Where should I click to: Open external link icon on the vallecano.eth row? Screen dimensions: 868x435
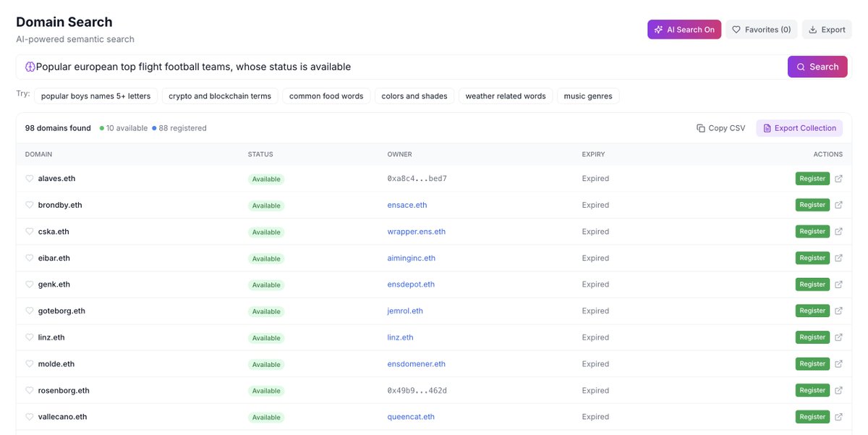click(838, 416)
